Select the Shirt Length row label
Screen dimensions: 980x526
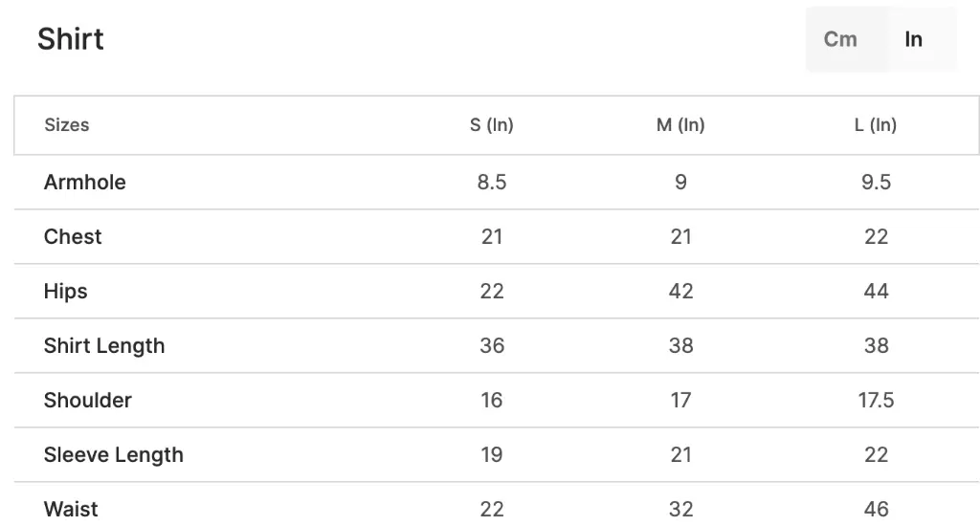pos(104,346)
